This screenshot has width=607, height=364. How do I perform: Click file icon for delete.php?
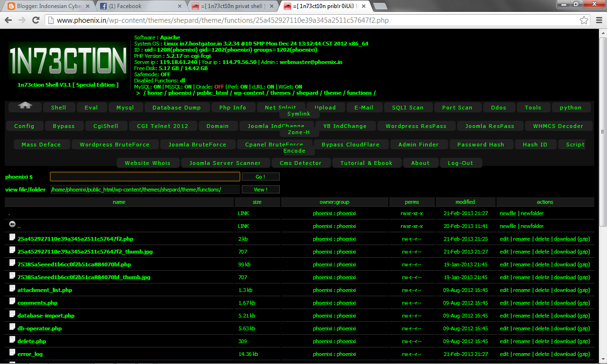coord(12,339)
